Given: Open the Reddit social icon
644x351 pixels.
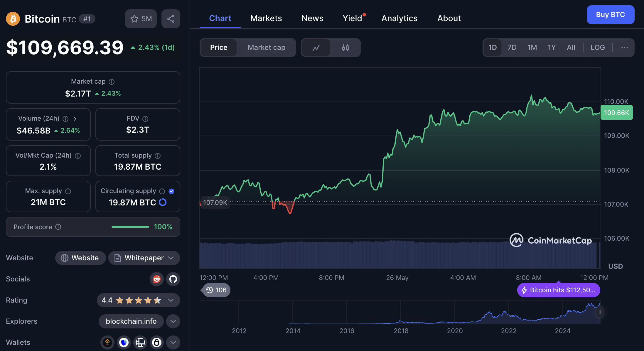Looking at the screenshot, I should [x=157, y=279].
